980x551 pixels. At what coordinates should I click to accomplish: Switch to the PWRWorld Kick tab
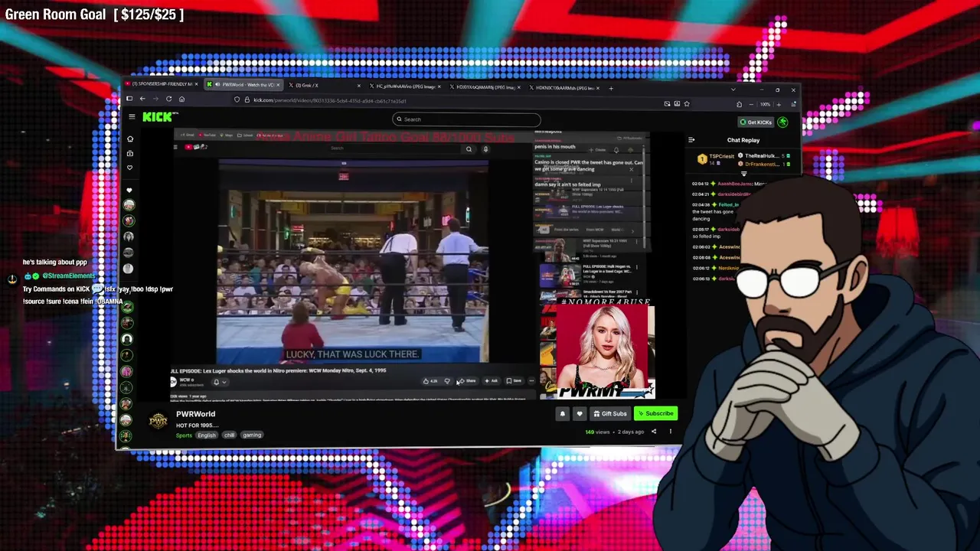point(244,84)
